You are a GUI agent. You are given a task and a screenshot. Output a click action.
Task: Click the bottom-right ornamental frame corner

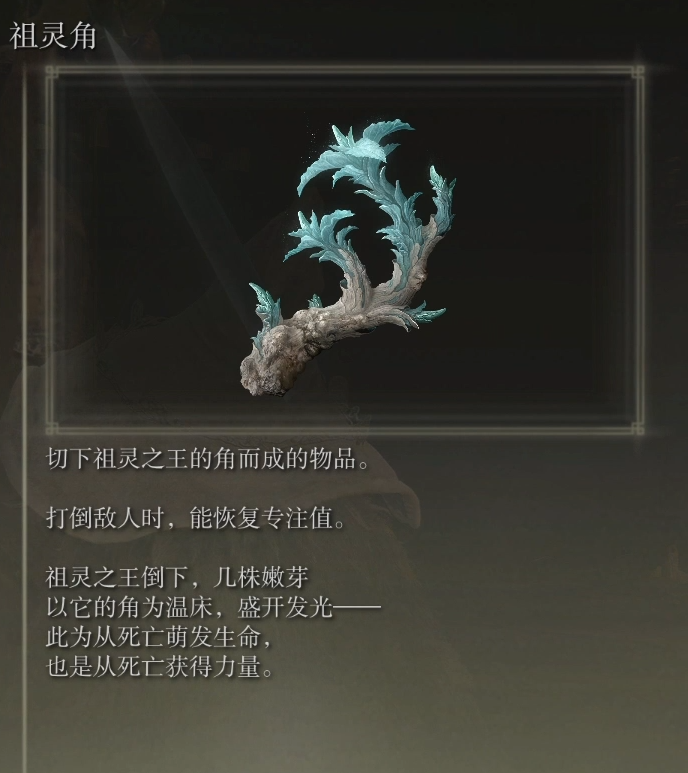point(637,428)
